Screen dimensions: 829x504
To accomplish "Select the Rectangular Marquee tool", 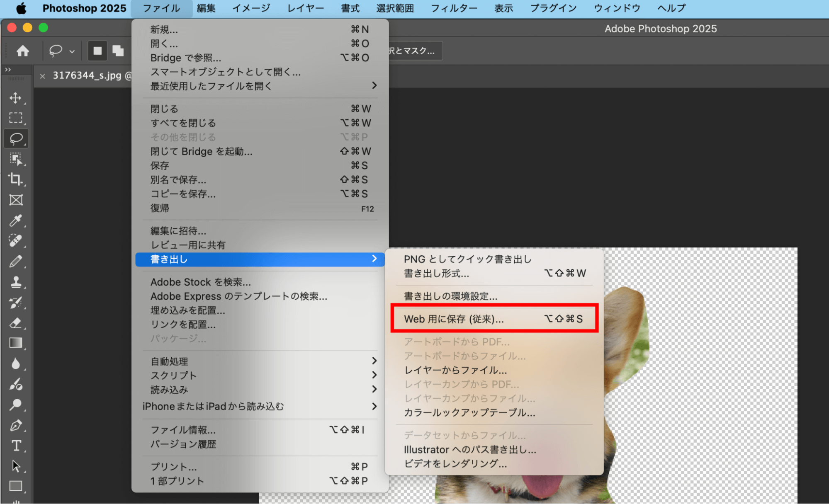I will 16,118.
